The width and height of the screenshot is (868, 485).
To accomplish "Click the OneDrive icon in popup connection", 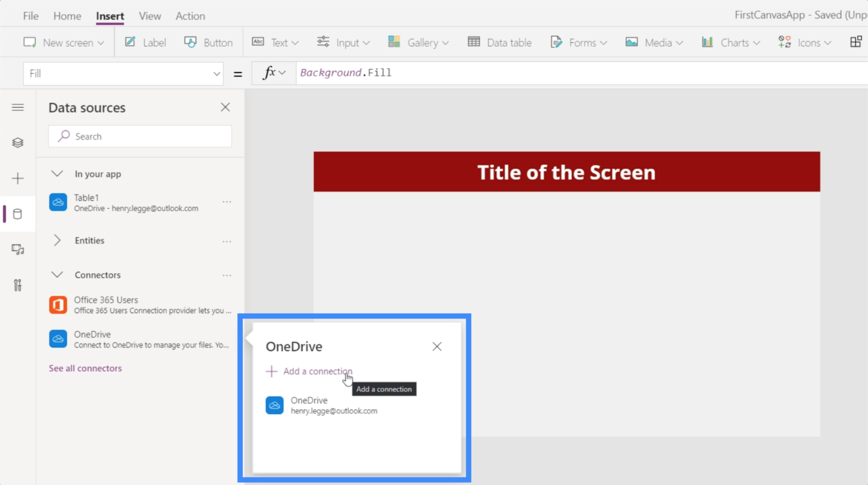I will point(274,405).
